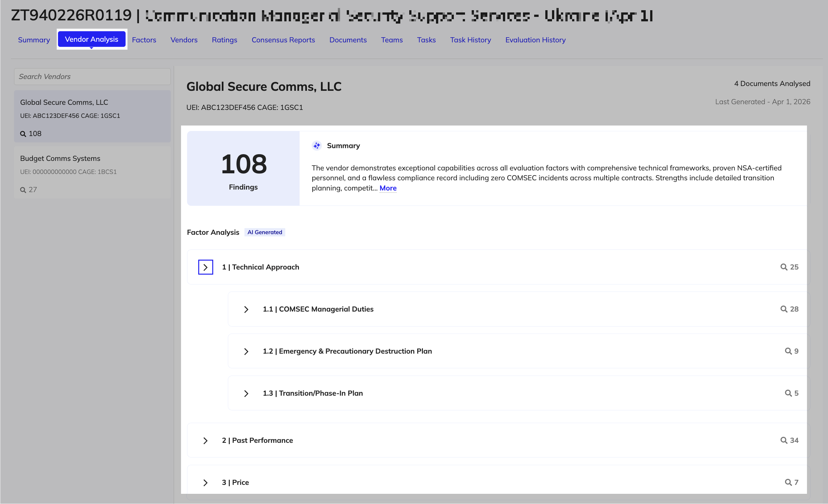
Task: Go to the Tasks tab
Action: pos(426,40)
